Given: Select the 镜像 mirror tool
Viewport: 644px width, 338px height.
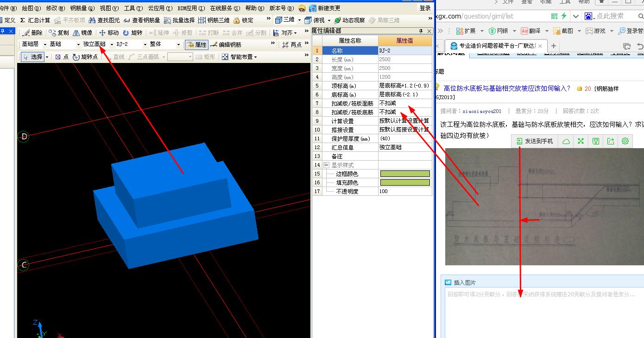Looking at the screenshot, I should (83, 33).
